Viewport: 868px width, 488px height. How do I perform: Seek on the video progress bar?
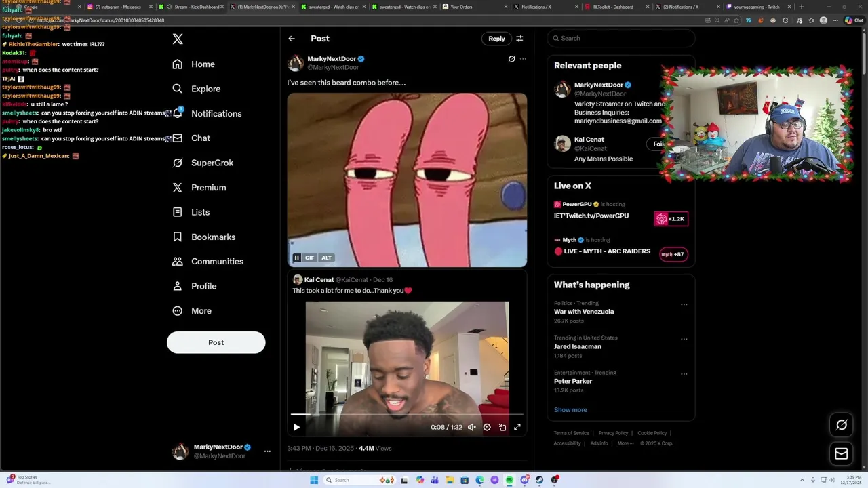click(407, 413)
